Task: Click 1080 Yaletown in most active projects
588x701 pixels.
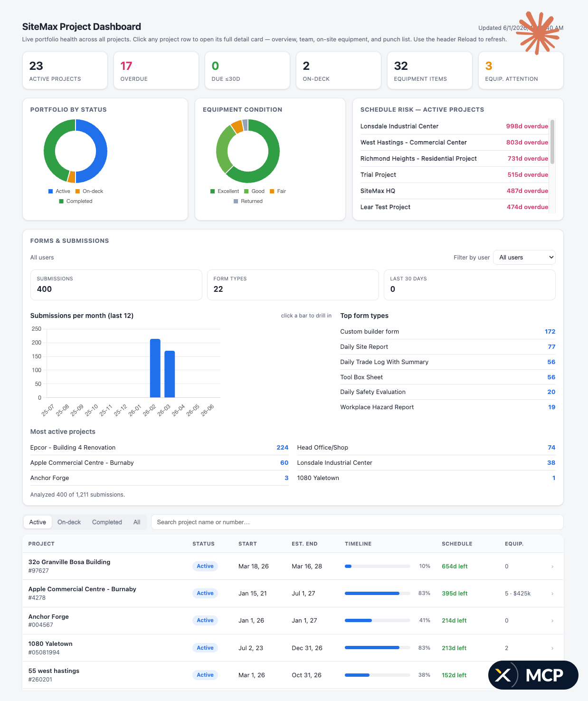Action: pos(426,478)
